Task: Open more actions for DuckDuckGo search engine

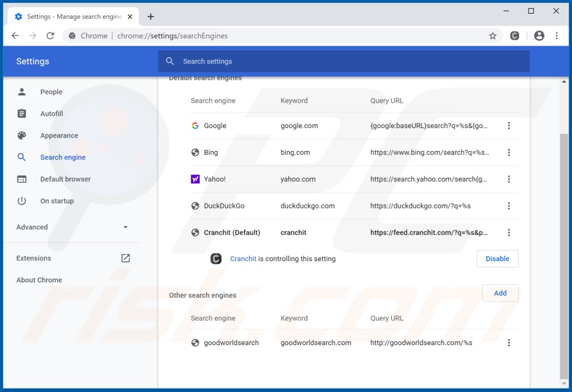Action: [509, 206]
